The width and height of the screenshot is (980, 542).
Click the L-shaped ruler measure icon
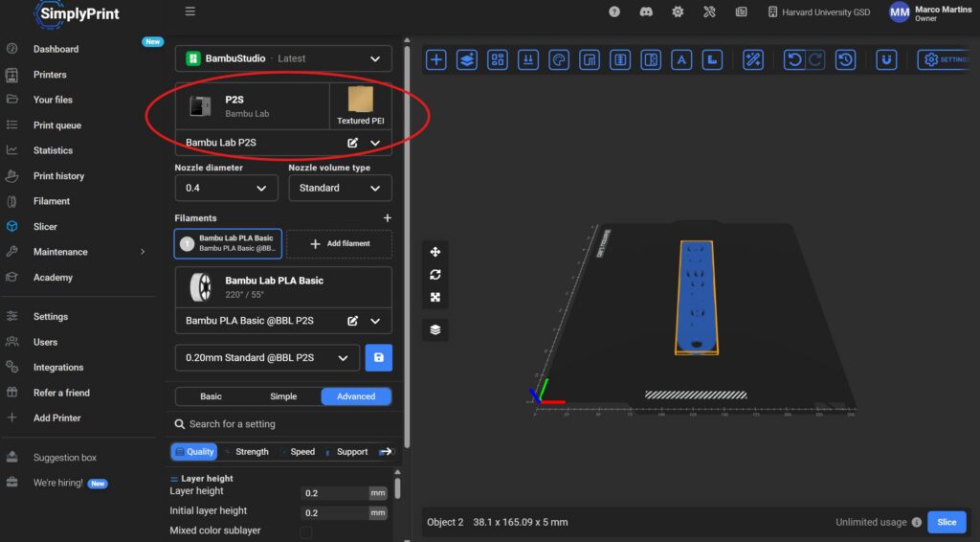[712, 60]
